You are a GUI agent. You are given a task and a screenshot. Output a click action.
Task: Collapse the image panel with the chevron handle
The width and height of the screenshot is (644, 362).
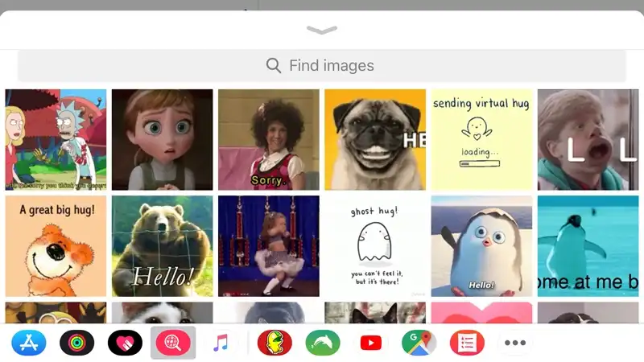tap(322, 30)
